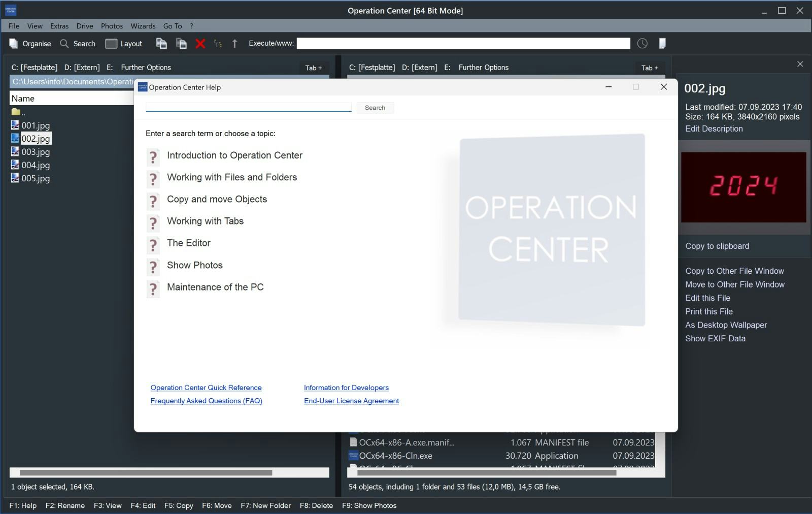This screenshot has width=812, height=514.
Task: Click the Search button in the help window
Action: click(375, 108)
